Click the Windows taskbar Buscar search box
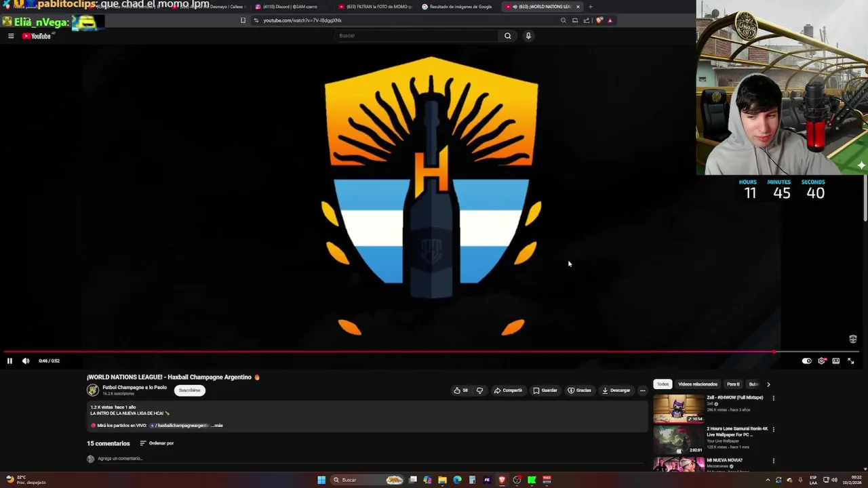The height and width of the screenshot is (488, 868). pyautogui.click(x=367, y=480)
